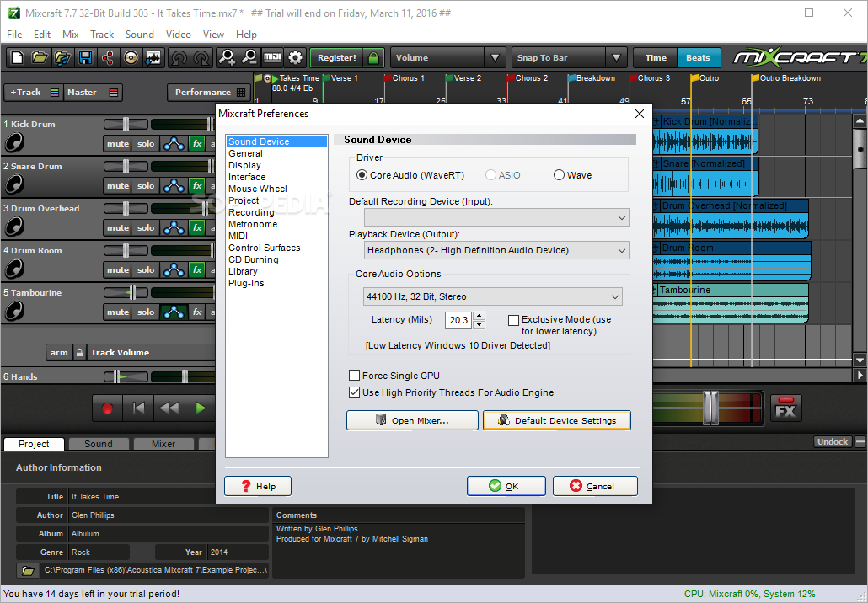Click the Tambourine automation icon
This screenshot has height=603, width=868.
pos(174,312)
